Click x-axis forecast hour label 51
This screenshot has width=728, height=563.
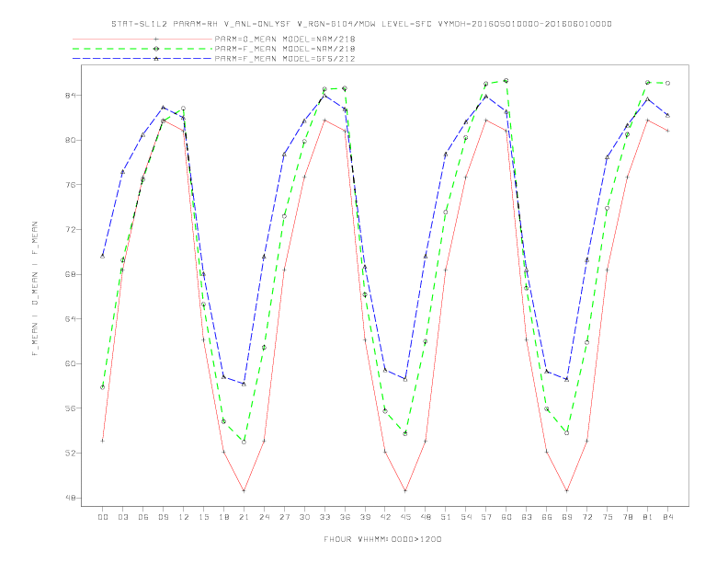tap(446, 517)
